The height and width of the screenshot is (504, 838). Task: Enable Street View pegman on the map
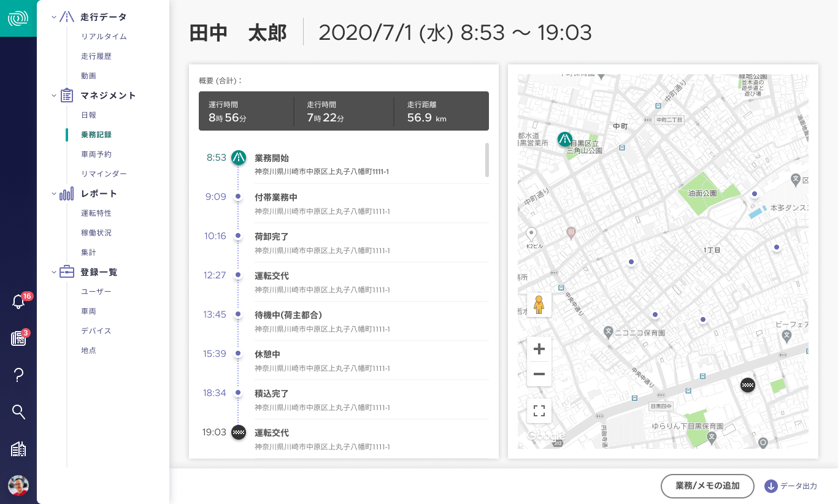coord(539,305)
